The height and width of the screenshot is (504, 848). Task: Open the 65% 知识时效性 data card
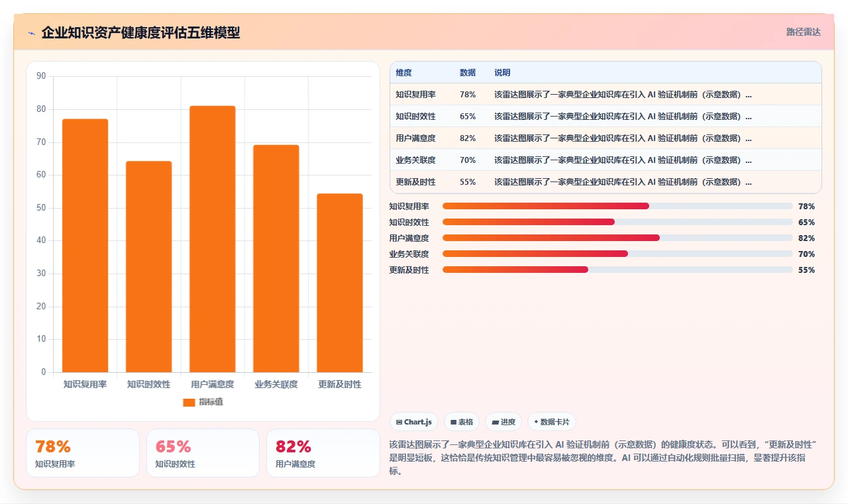[x=203, y=453]
